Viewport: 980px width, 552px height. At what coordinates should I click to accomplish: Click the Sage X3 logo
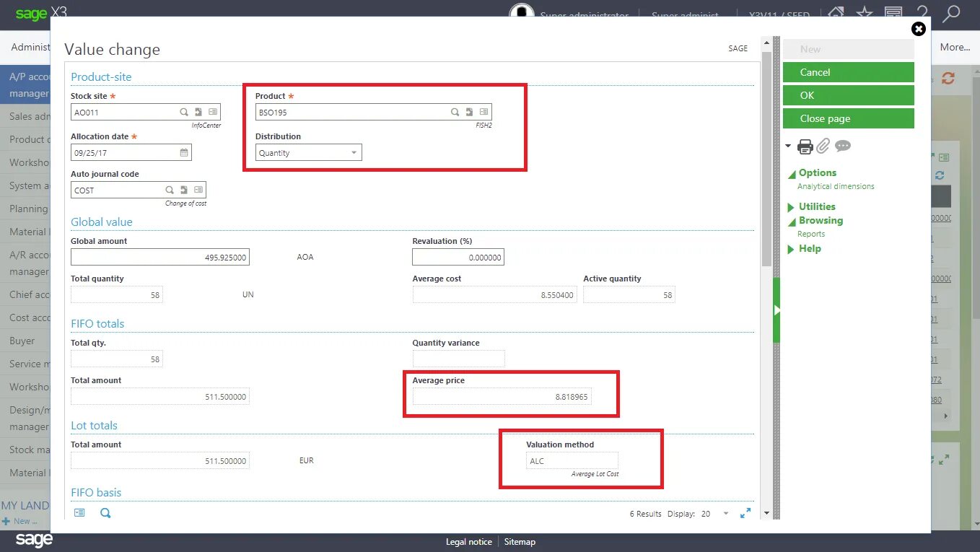coord(41,12)
